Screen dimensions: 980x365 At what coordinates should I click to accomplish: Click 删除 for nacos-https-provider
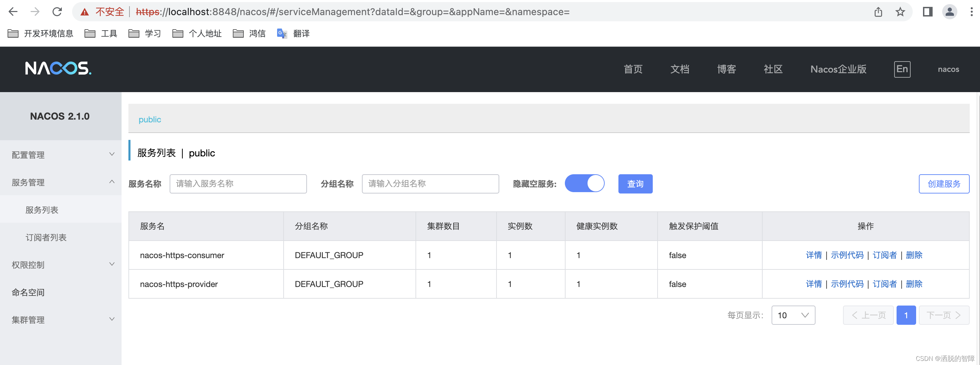[914, 284]
